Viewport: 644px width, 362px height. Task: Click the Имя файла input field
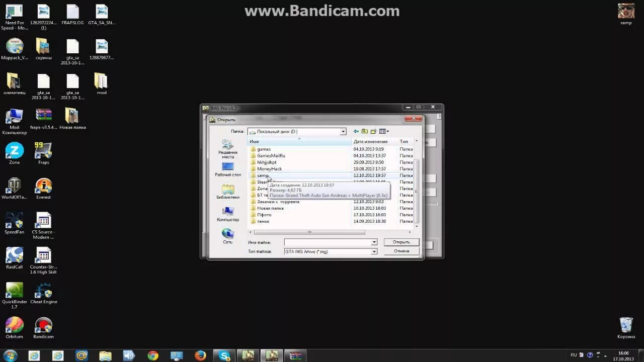click(x=328, y=242)
